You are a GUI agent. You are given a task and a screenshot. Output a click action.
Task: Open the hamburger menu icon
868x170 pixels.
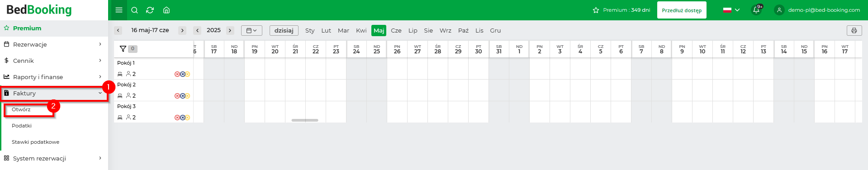coord(119,10)
